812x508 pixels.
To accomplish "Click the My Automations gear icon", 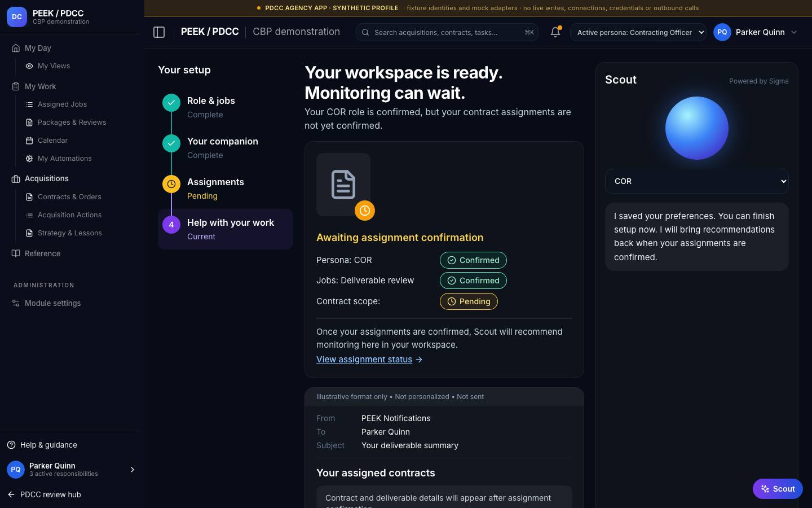I will click(29, 159).
